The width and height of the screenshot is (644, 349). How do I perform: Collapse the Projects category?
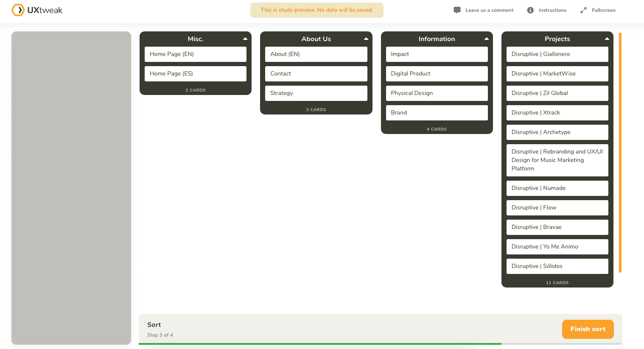[x=607, y=39]
